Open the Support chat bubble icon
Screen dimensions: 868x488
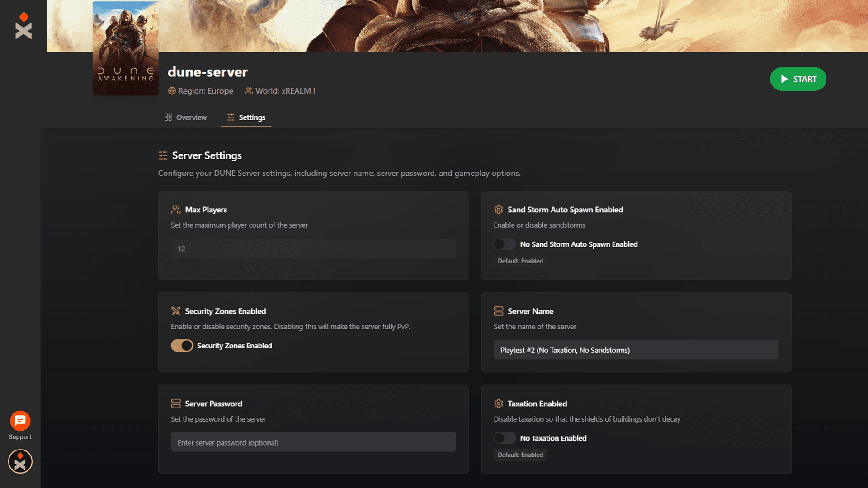(x=20, y=421)
